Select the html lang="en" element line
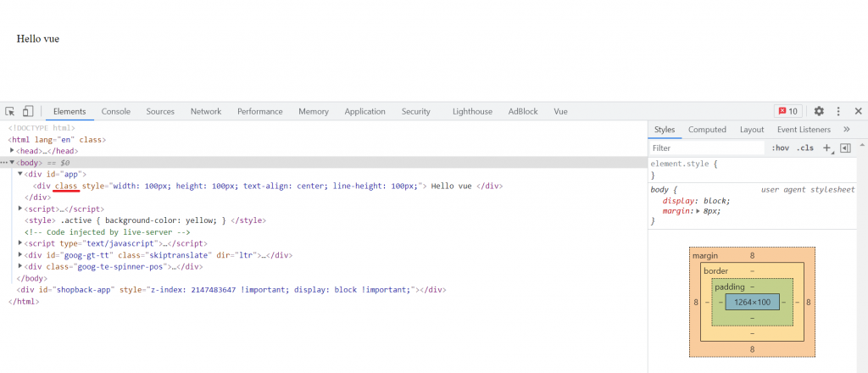 click(57, 140)
